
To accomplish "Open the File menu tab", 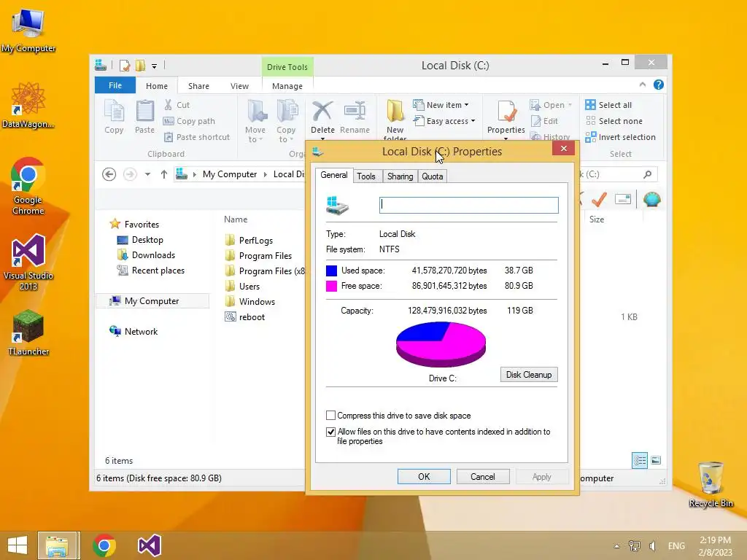I will [x=115, y=85].
